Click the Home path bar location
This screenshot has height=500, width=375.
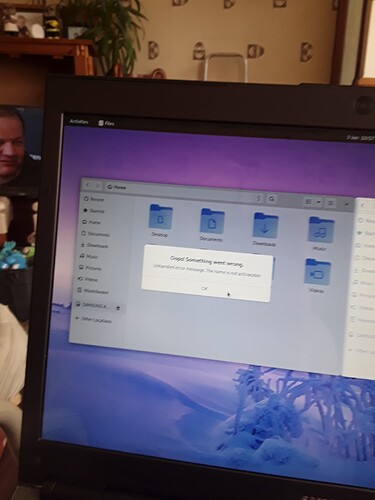(117, 187)
